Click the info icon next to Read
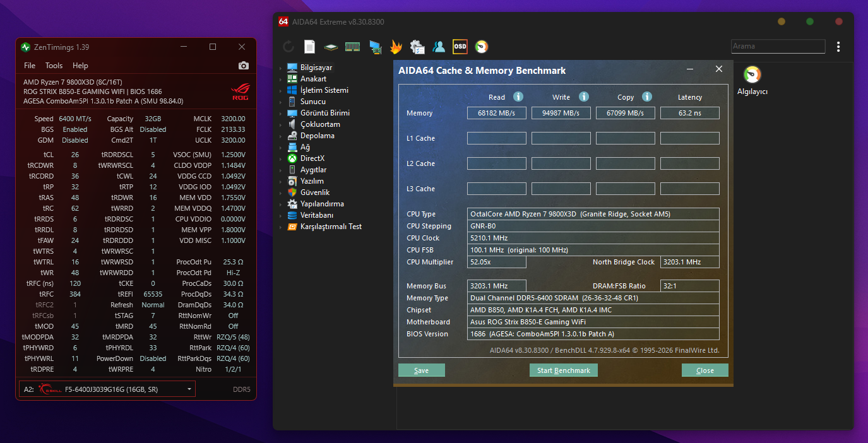868x443 pixels. [518, 97]
